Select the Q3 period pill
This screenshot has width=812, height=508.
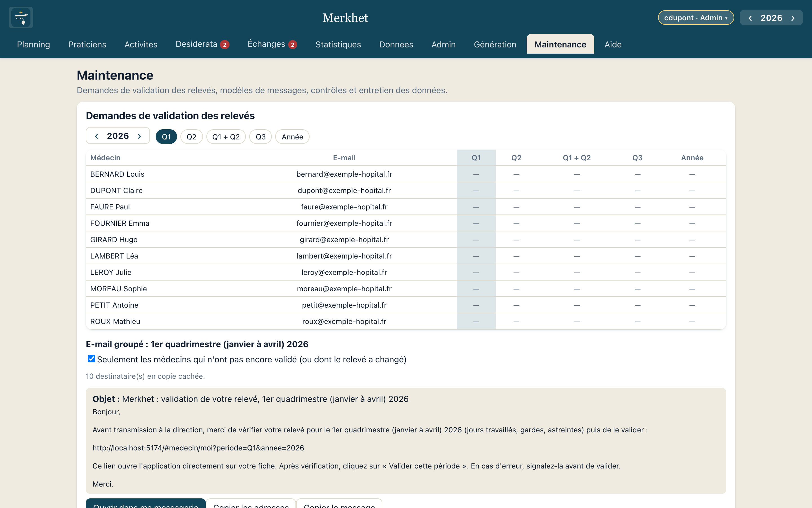(261, 137)
